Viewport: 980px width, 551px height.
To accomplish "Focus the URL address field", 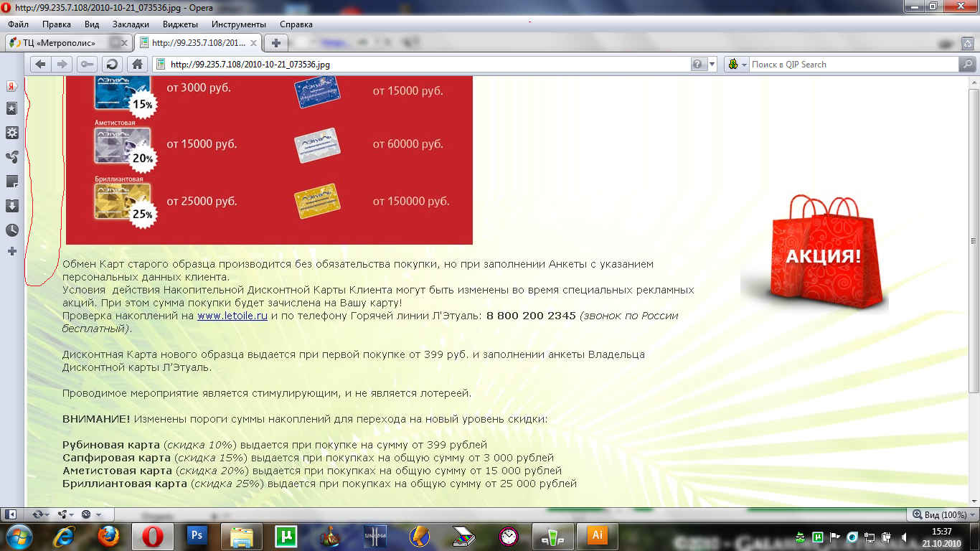I will point(429,64).
